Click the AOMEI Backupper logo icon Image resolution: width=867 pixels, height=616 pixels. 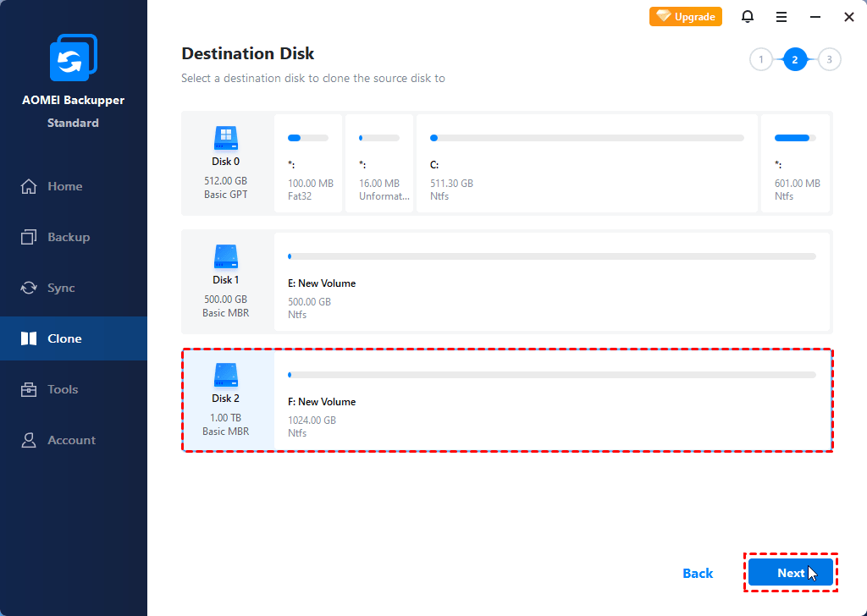[73, 61]
